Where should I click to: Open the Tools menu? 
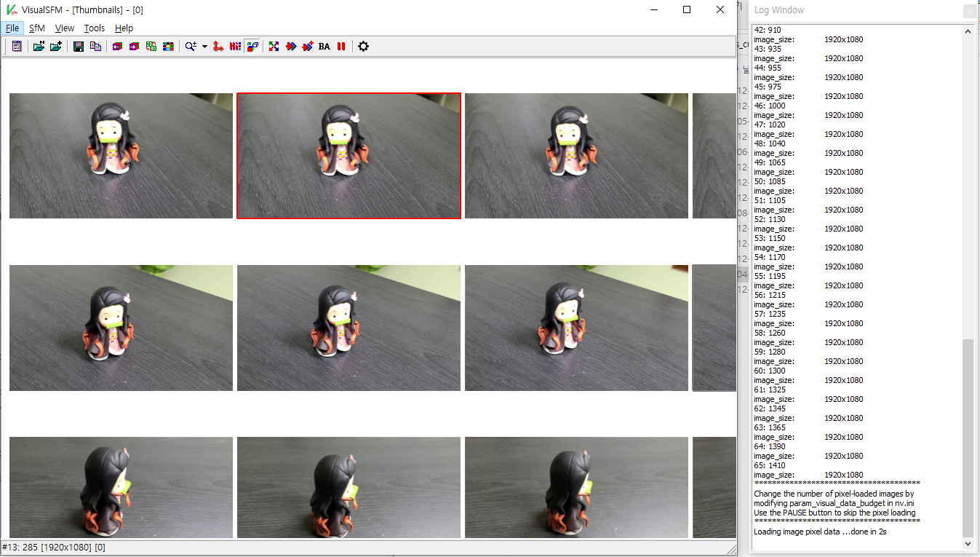coord(95,28)
